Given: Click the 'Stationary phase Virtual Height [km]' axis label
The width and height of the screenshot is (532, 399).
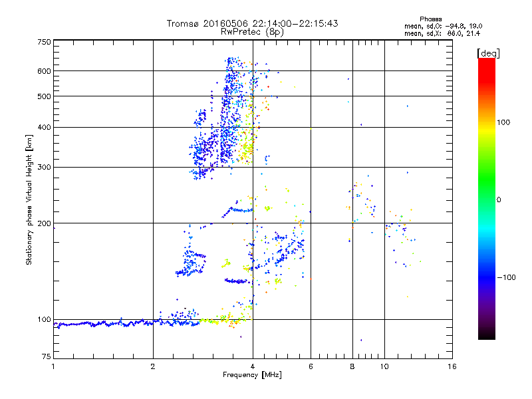Looking at the screenshot, I should (29, 200).
